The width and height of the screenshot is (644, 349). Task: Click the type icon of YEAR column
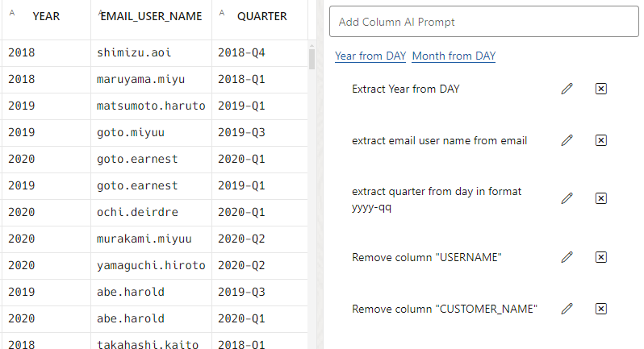(12, 13)
